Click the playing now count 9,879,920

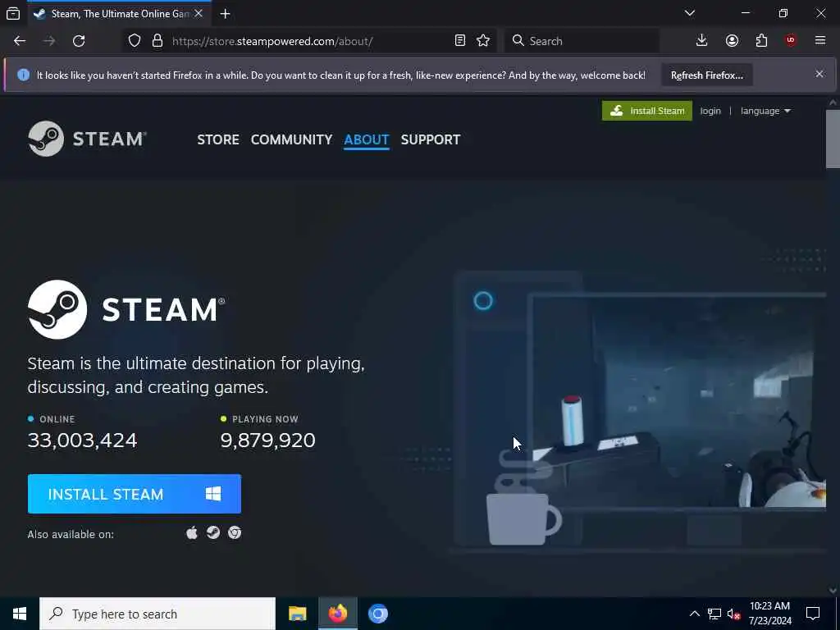(x=268, y=441)
